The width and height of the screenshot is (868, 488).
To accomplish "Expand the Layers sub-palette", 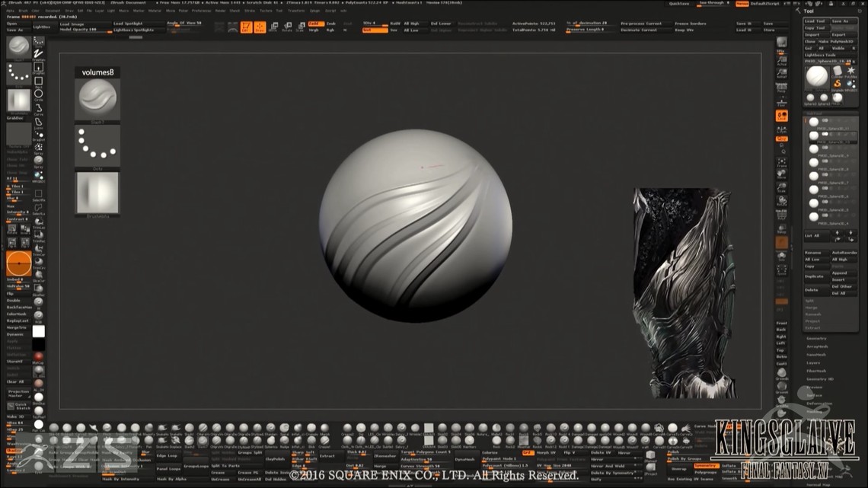I will pyautogui.click(x=813, y=363).
